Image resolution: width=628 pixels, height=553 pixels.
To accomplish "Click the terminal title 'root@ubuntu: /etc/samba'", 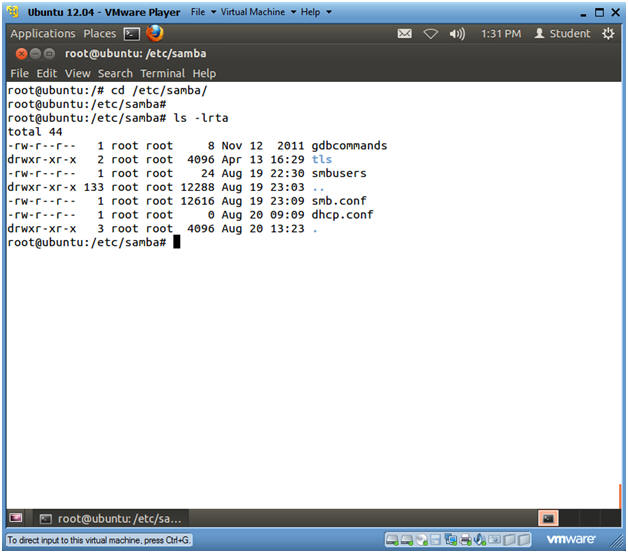I will click(x=135, y=54).
